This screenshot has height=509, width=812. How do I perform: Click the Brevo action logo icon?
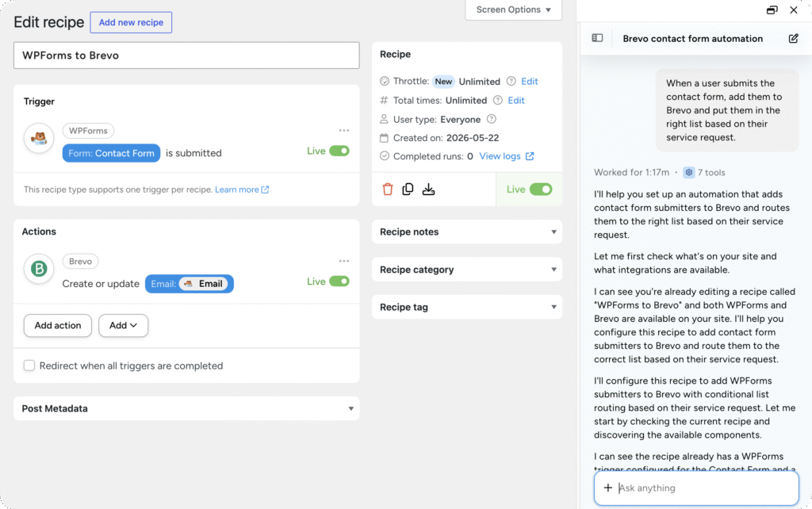coord(39,269)
